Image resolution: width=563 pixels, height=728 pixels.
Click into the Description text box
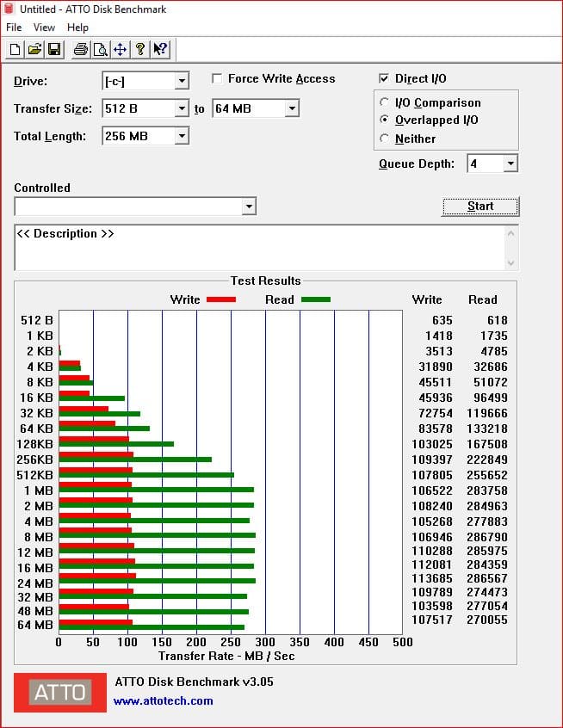tap(260, 248)
